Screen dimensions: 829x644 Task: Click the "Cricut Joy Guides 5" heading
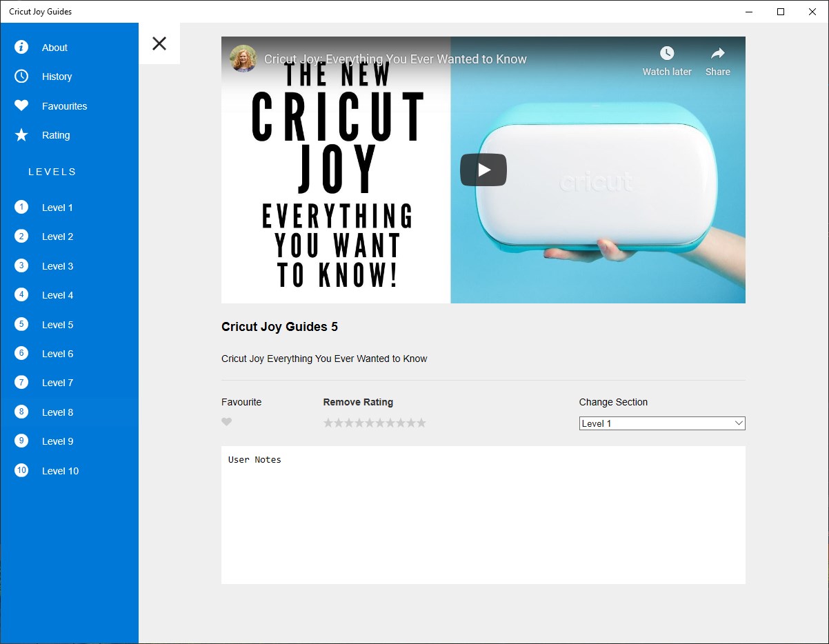[x=279, y=327]
